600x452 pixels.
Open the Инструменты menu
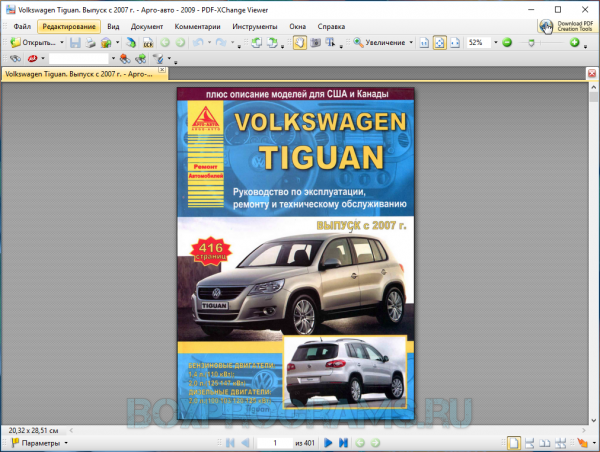click(255, 26)
